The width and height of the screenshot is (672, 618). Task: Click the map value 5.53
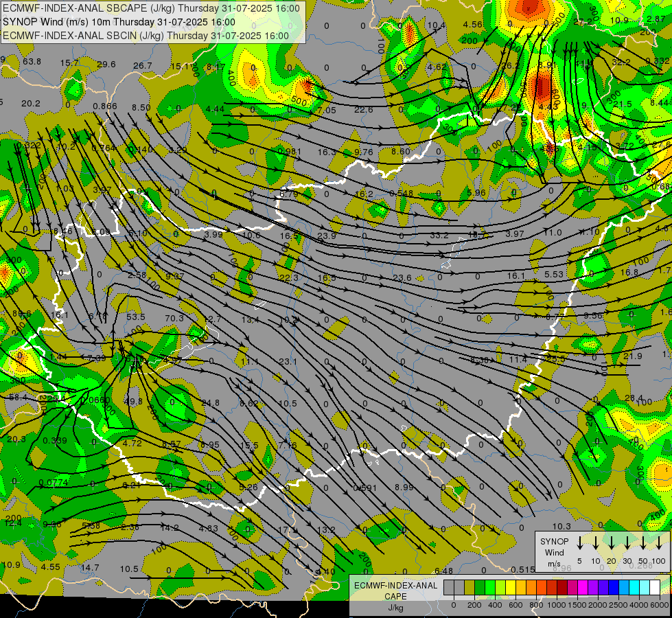coord(554,274)
